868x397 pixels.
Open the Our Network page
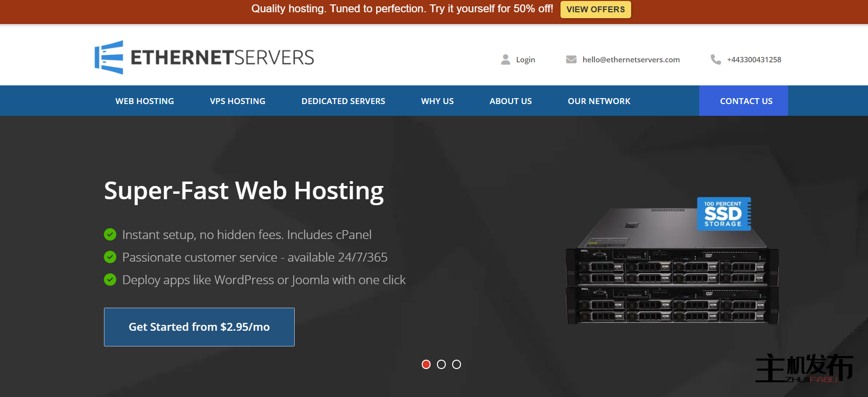599,101
